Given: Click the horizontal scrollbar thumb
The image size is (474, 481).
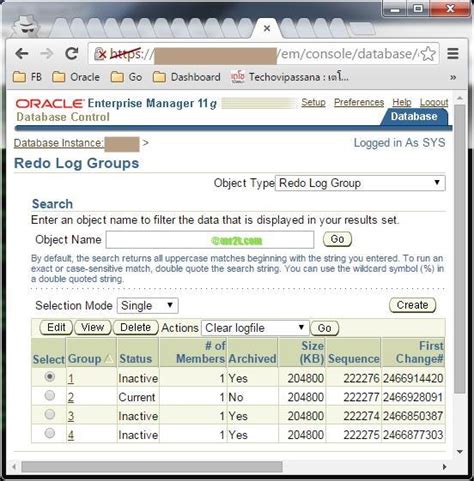Looking at the screenshot, I should coord(152,467).
